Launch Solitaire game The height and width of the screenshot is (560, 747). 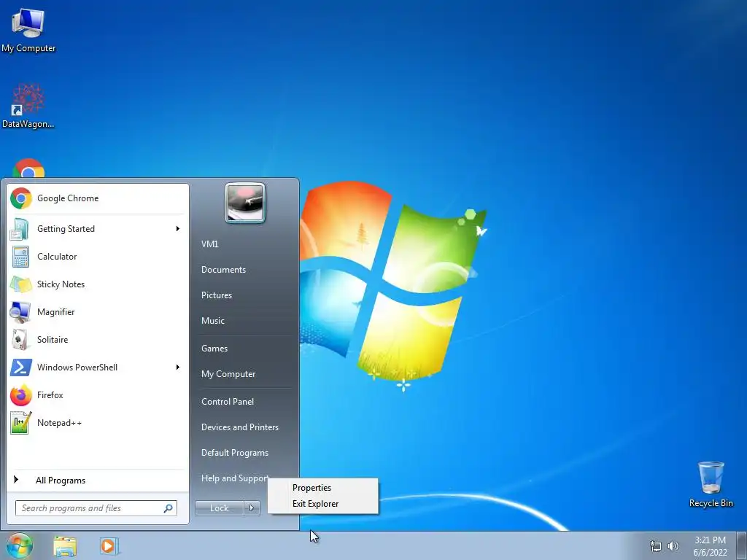click(x=97, y=340)
